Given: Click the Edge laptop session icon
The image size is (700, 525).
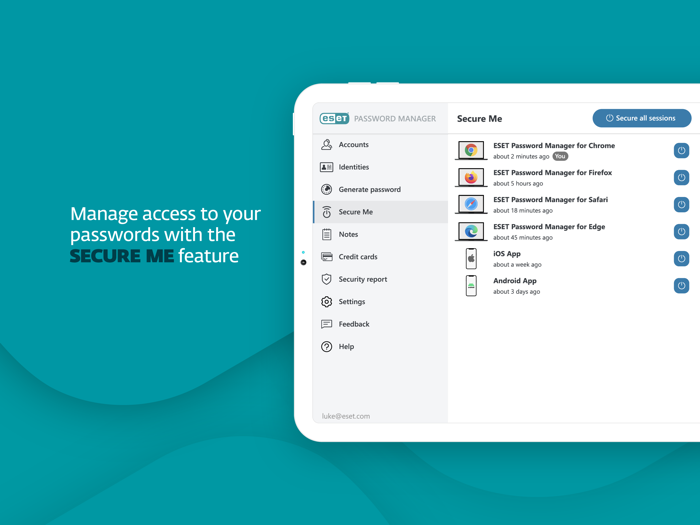Looking at the screenshot, I should coord(471,231).
